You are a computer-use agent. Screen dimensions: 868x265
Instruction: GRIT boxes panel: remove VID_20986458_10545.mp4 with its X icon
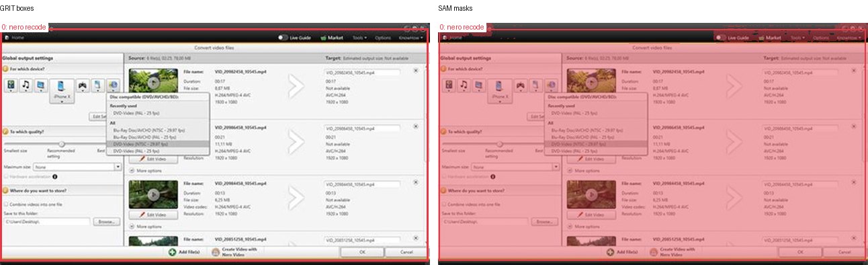tap(415, 126)
